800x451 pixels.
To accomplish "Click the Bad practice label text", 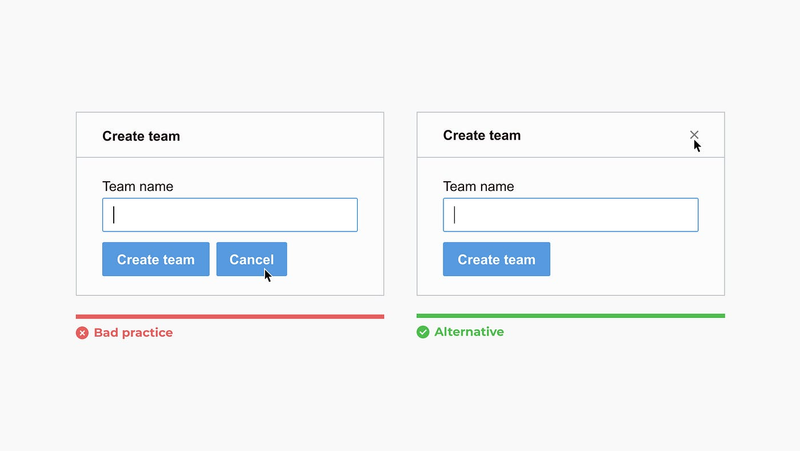I will coord(133,333).
